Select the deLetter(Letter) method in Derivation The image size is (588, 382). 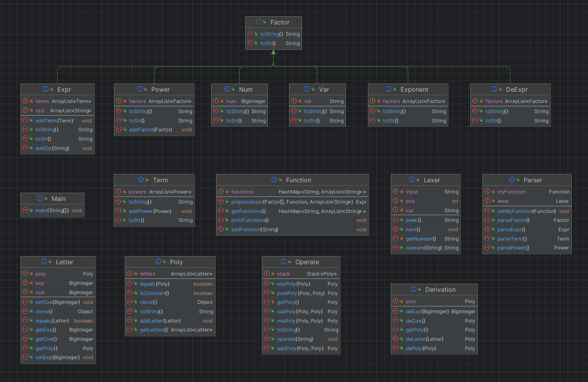[424, 339]
